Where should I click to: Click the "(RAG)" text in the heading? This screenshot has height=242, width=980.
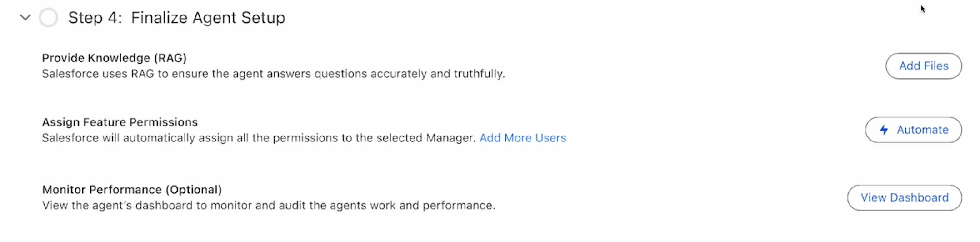click(x=170, y=58)
